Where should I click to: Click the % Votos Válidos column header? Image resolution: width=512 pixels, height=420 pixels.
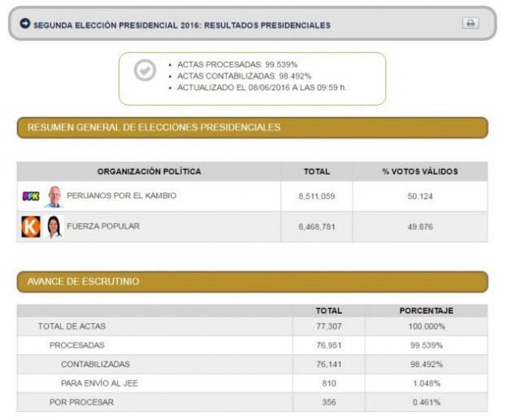tap(419, 171)
